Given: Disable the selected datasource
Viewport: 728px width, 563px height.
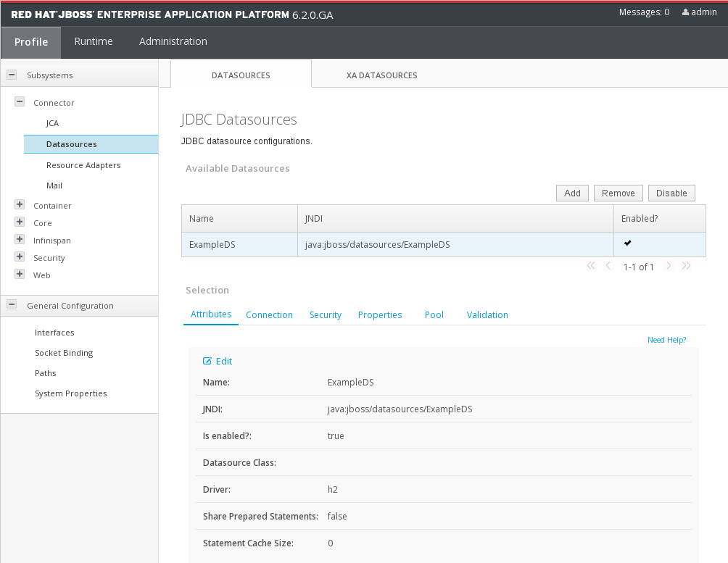Looking at the screenshot, I should tap(671, 193).
